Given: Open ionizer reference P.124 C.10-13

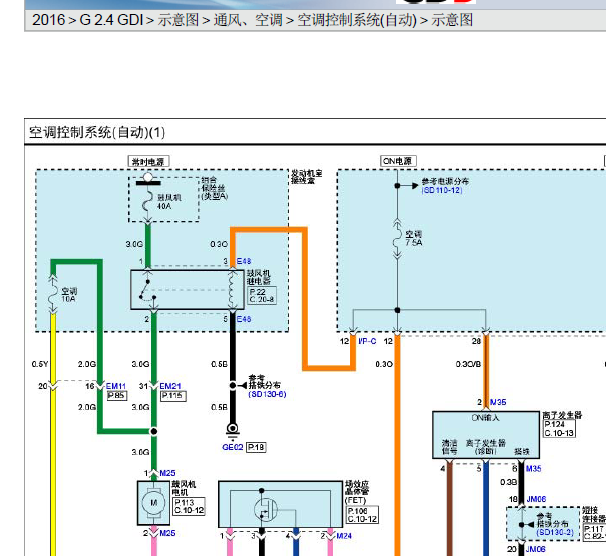Looking at the screenshot, I should (x=559, y=428).
